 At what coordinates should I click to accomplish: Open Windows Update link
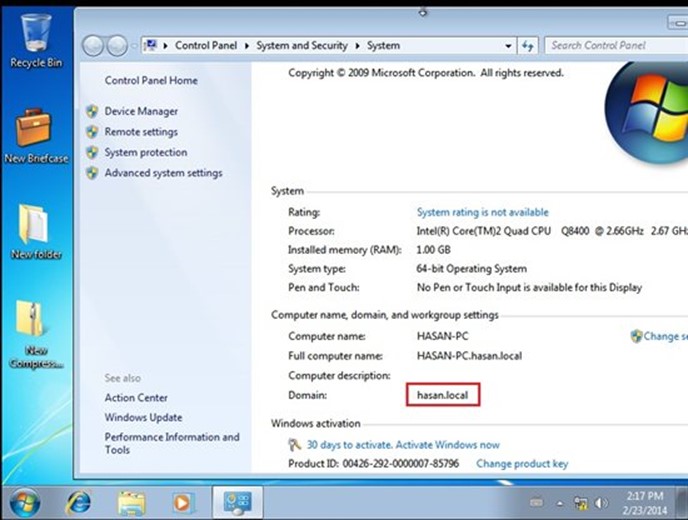(x=143, y=417)
